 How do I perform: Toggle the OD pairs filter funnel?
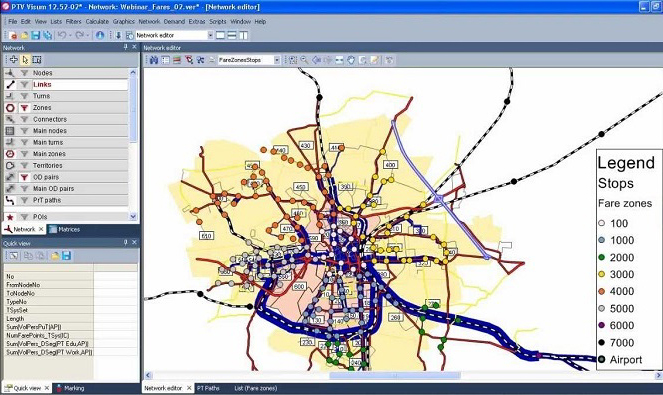(x=25, y=177)
